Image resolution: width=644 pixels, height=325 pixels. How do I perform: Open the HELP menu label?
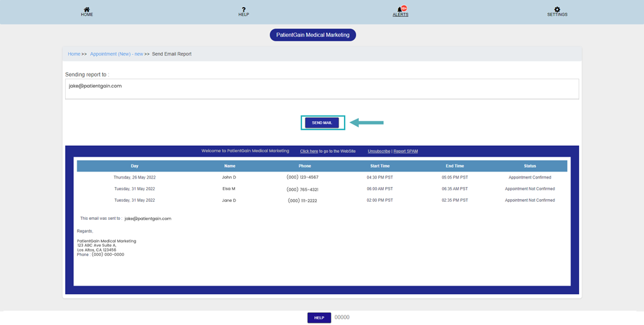[x=243, y=15]
